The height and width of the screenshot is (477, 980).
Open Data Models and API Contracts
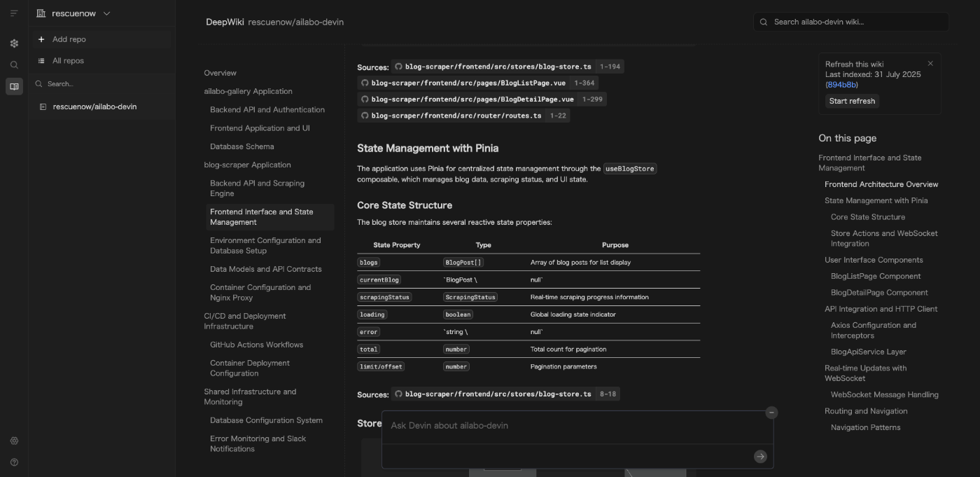pos(266,269)
